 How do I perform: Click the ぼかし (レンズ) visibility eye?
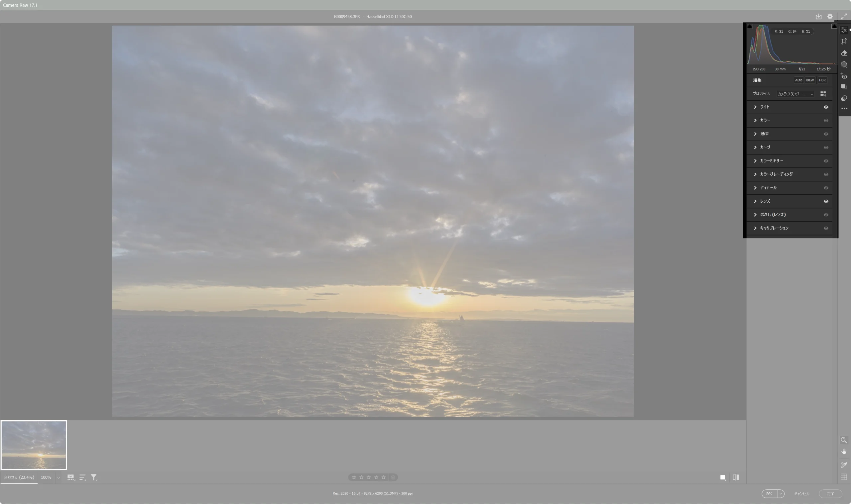point(826,215)
